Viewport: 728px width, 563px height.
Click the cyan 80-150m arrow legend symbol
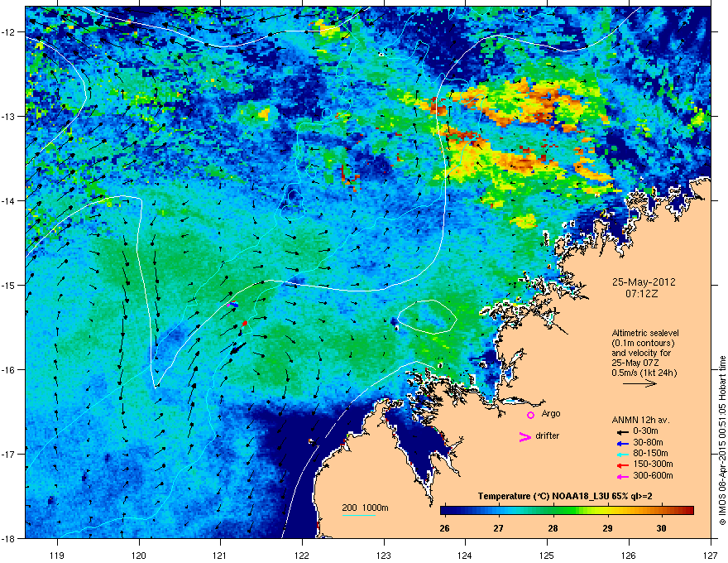point(623,454)
